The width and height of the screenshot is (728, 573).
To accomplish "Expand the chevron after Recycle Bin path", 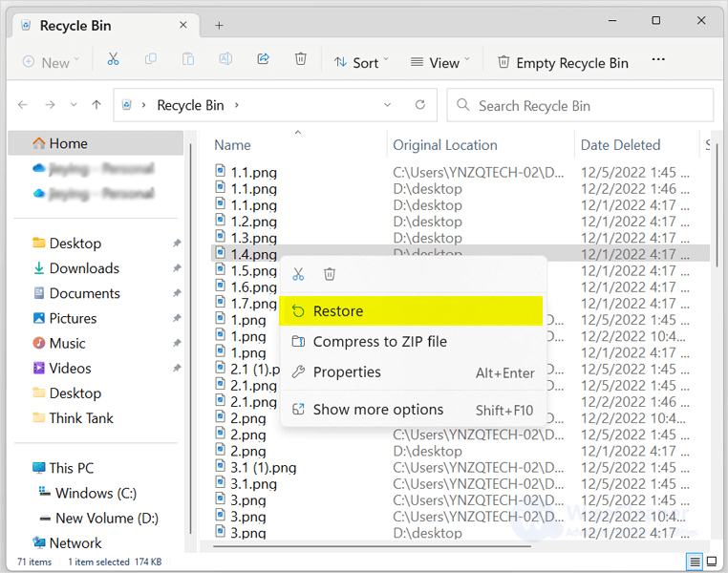I will (x=236, y=105).
